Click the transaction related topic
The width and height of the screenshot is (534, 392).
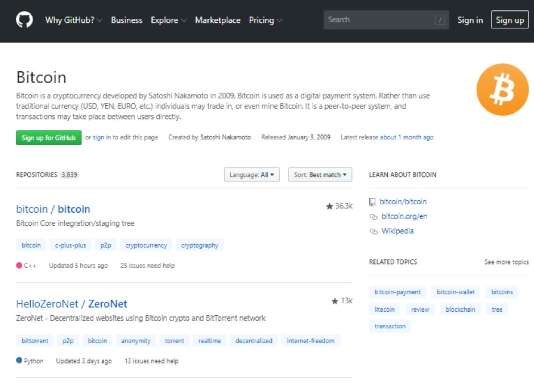[x=390, y=326]
